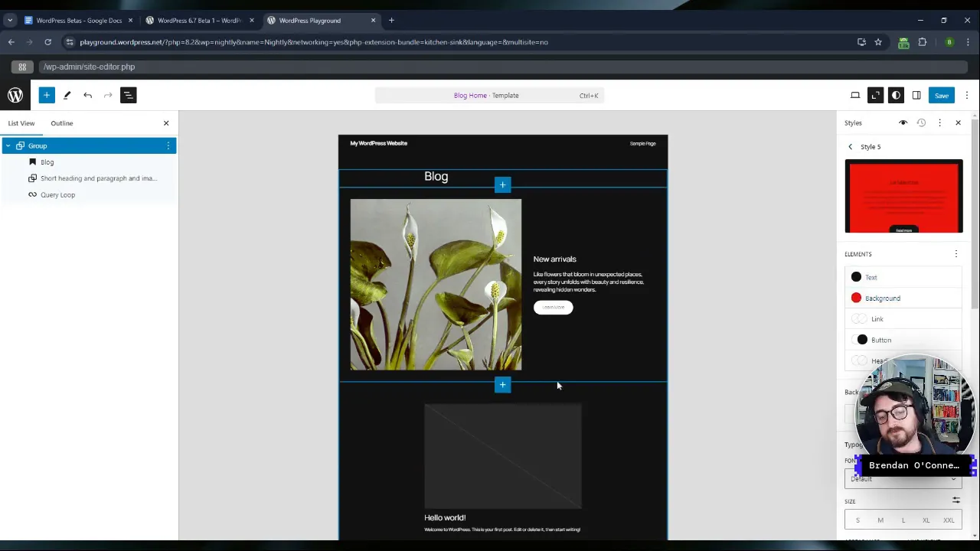The image size is (980, 551).
Task: Select the lily flower image on canvas
Action: (436, 285)
